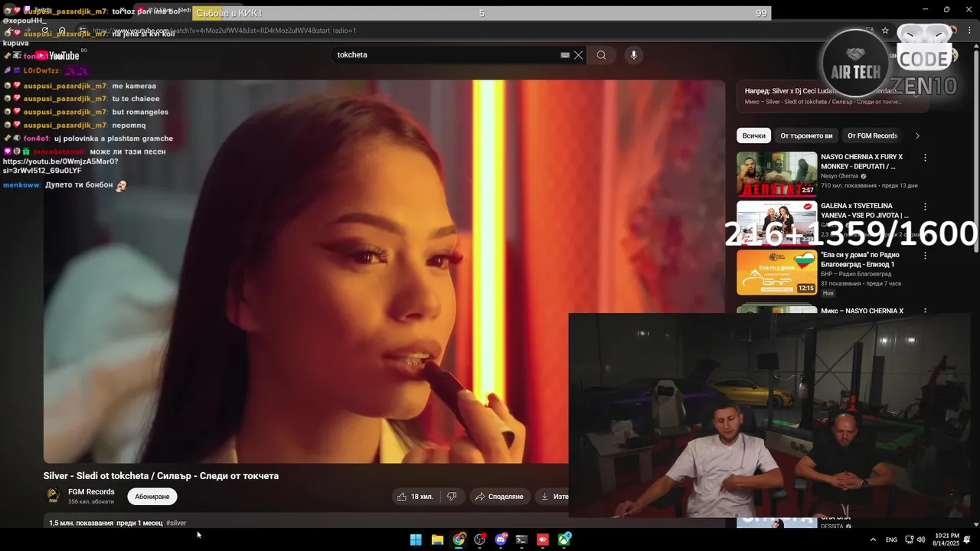Click NASYO CHERNIA X FURY X MONKEY title
This screenshot has width=980, height=551.
coord(861,161)
